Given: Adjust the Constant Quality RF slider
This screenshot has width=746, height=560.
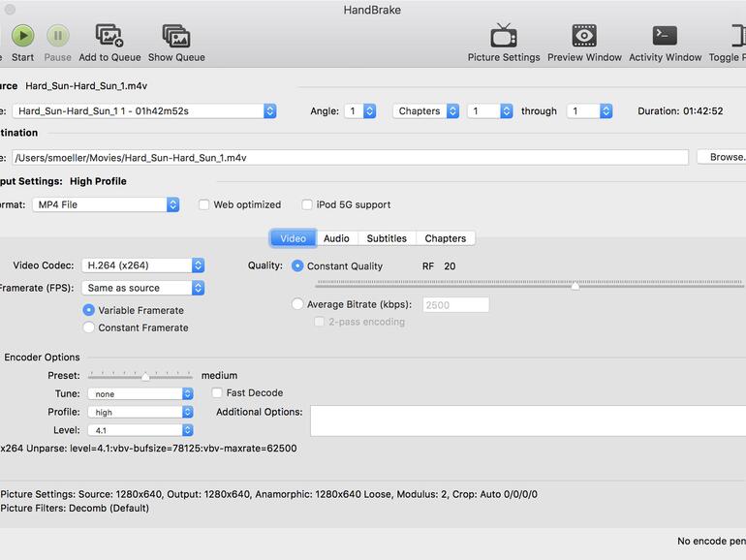Looking at the screenshot, I should (575, 286).
